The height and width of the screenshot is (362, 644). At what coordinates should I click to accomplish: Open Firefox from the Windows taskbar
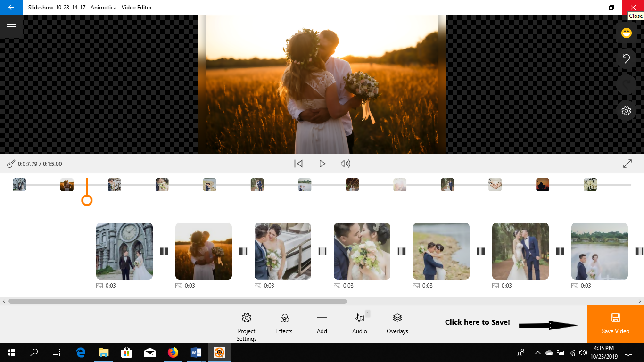tap(173, 353)
